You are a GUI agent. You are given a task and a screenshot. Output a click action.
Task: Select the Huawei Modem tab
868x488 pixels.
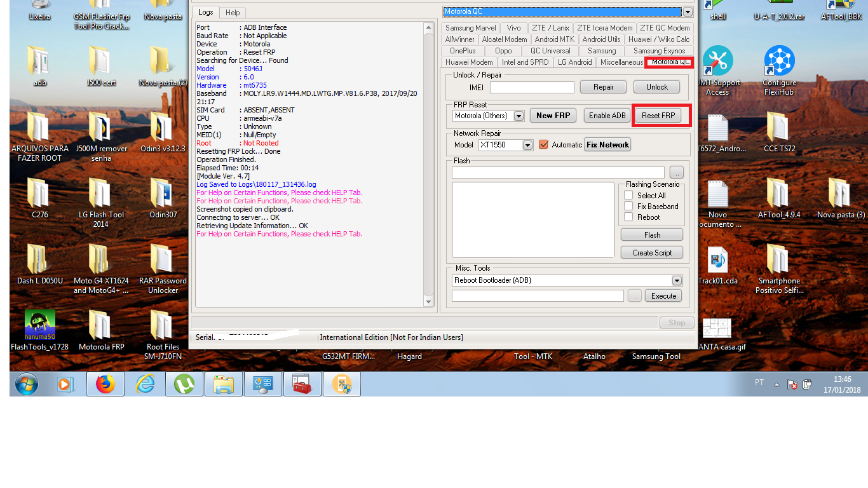click(469, 62)
